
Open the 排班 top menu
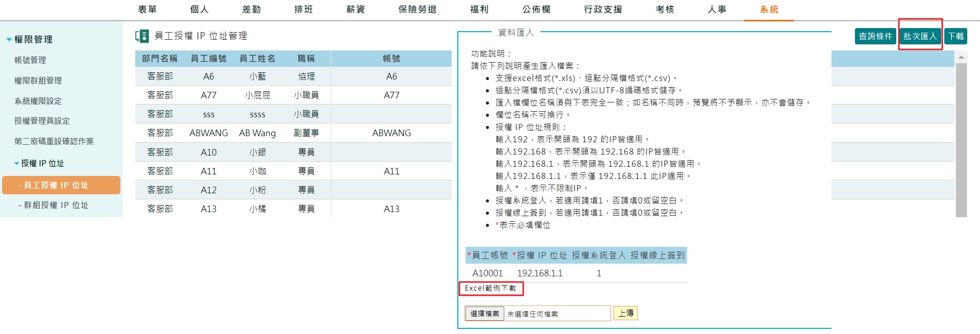pos(304,9)
